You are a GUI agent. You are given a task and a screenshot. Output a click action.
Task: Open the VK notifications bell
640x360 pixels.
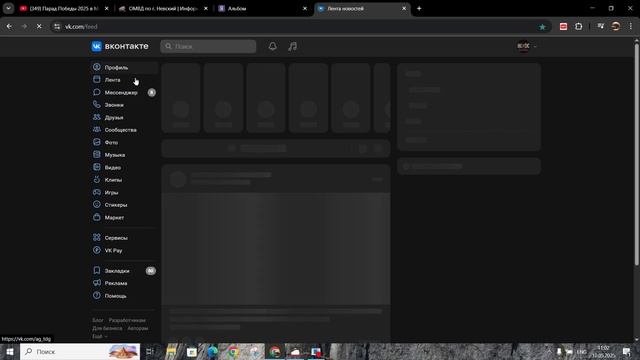273,46
